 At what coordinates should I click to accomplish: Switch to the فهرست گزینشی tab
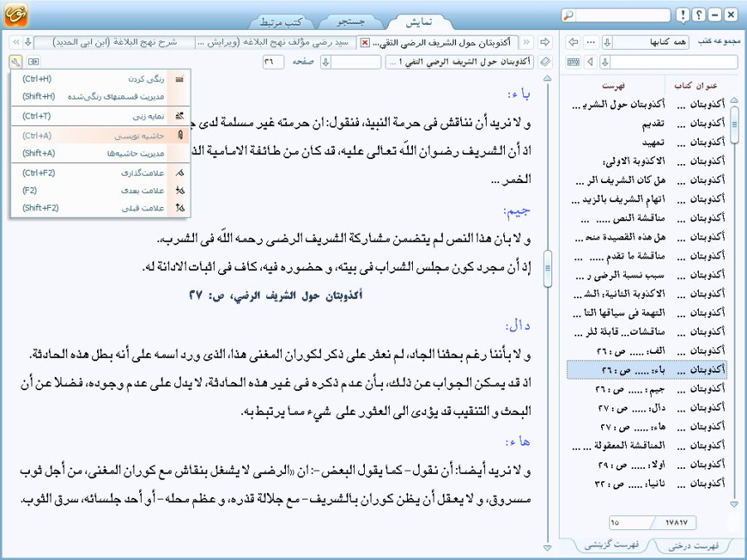point(611,544)
